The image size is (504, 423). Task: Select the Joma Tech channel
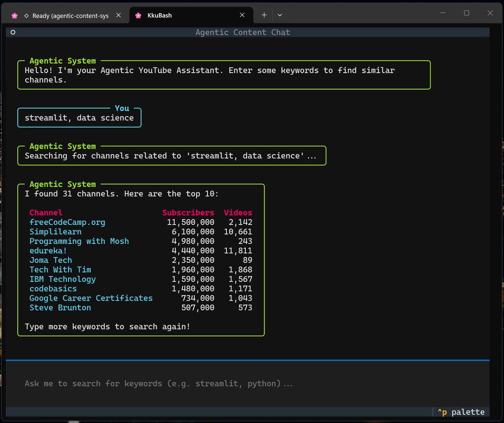tap(50, 260)
